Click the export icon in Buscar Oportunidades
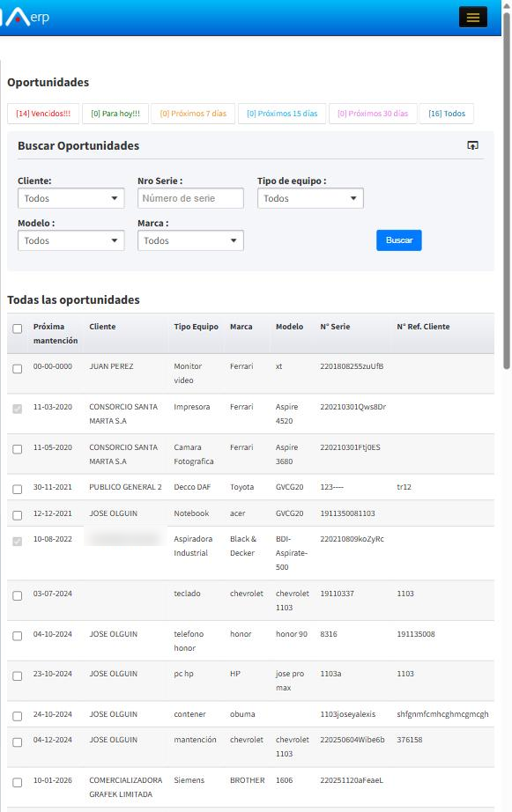 [x=472, y=145]
